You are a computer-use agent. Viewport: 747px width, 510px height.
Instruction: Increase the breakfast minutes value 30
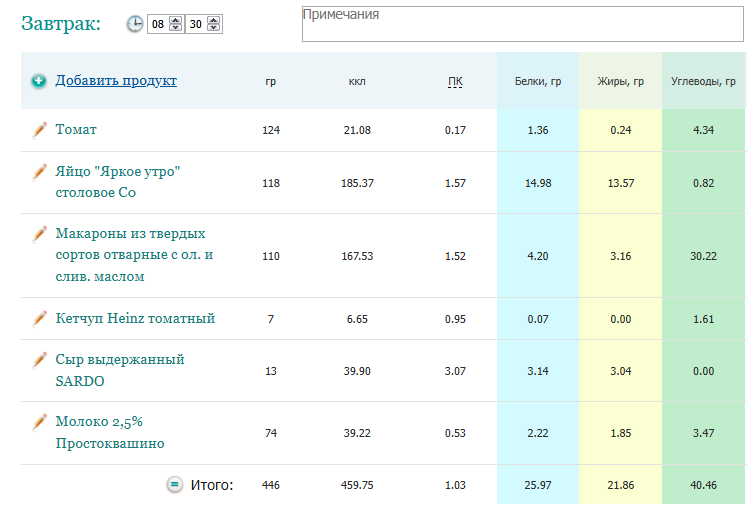tap(214, 20)
